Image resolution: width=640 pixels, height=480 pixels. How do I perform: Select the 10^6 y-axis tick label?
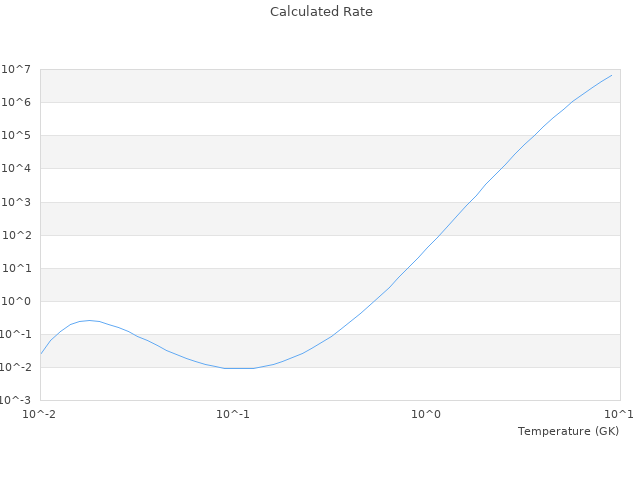[19, 102]
